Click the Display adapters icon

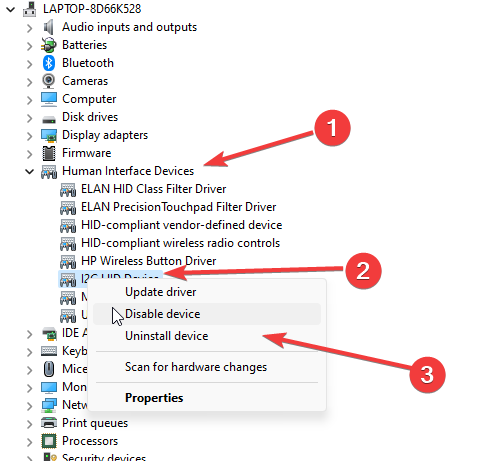(49, 135)
